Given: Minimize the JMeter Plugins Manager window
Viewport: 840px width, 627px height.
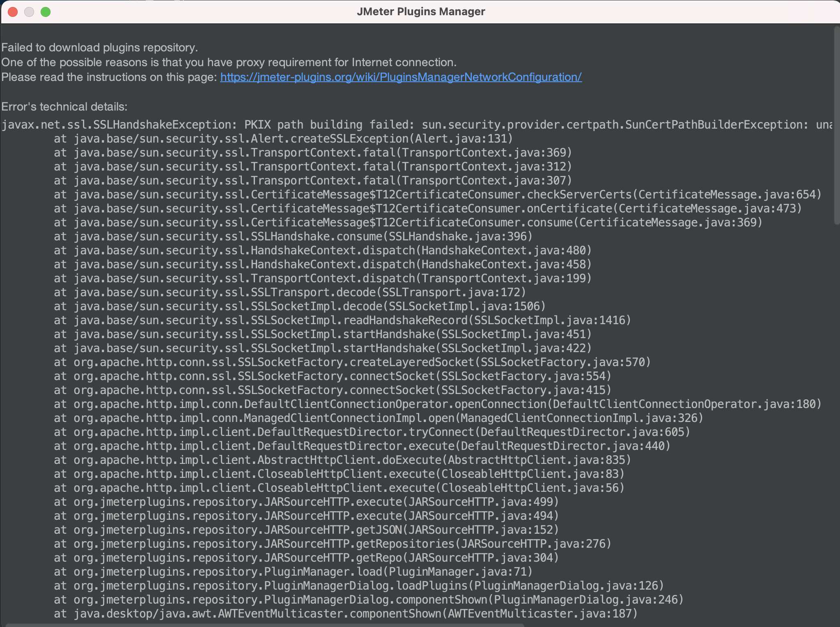Looking at the screenshot, I should pos(29,12).
